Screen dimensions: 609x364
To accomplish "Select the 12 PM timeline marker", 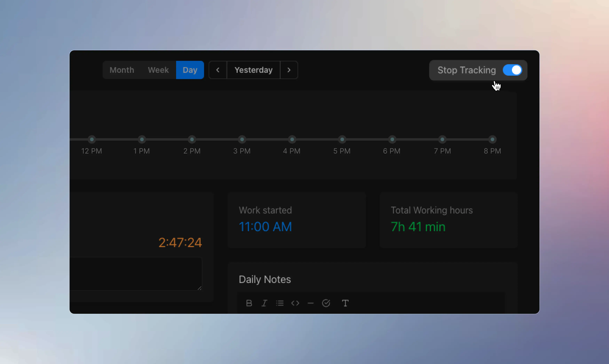I will coord(92,139).
